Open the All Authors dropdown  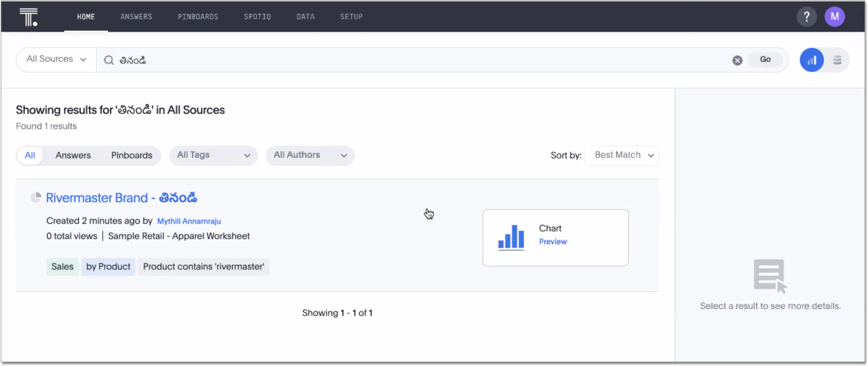[x=309, y=155]
